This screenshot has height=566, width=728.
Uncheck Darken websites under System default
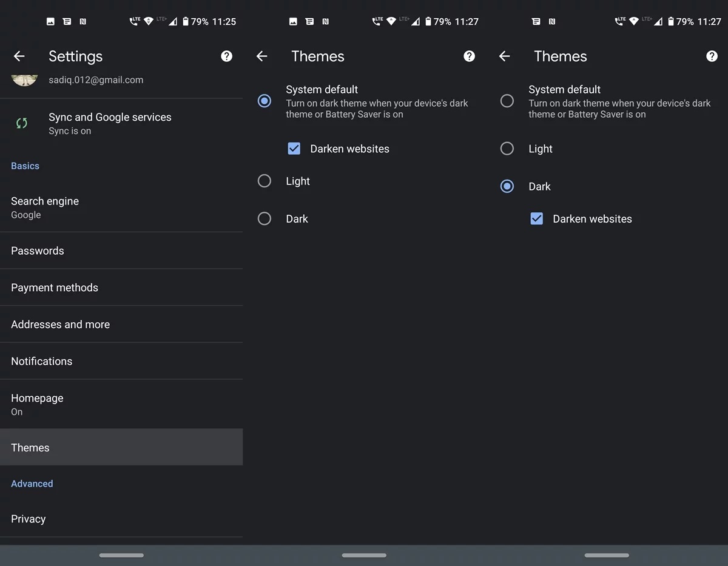pos(294,149)
